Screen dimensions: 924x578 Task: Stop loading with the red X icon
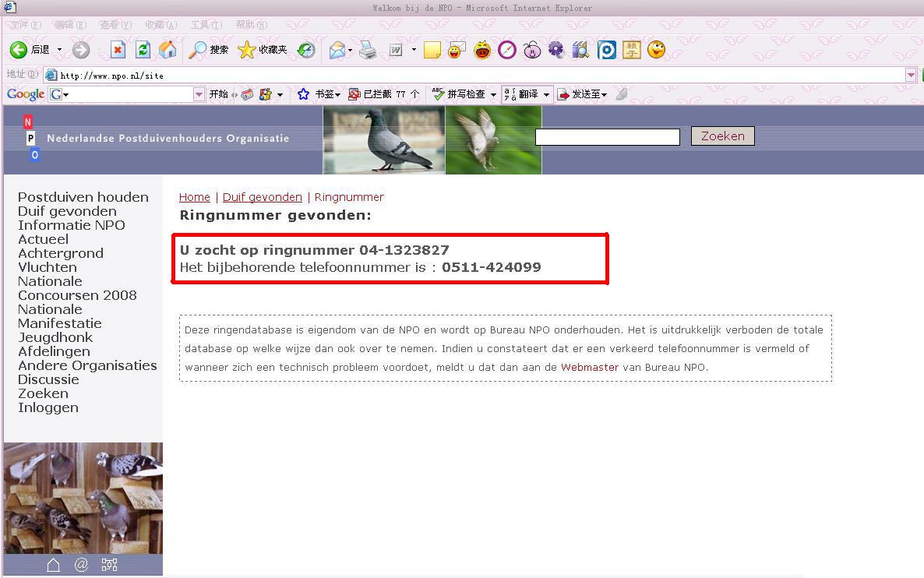(118, 50)
